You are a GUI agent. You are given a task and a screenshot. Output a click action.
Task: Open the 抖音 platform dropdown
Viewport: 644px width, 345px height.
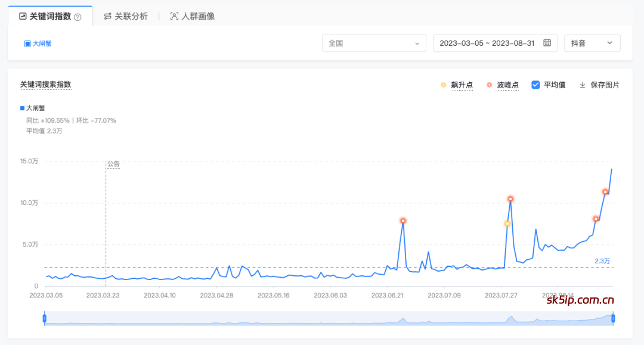(x=592, y=43)
